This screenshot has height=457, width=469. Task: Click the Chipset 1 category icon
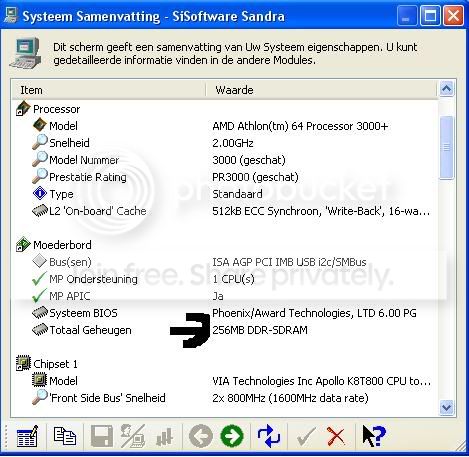tap(23, 363)
